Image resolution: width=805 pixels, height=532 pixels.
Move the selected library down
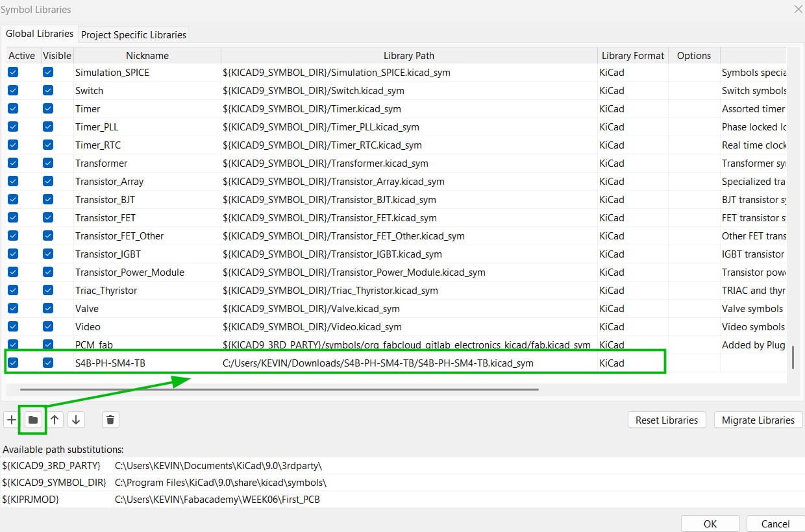[76, 420]
